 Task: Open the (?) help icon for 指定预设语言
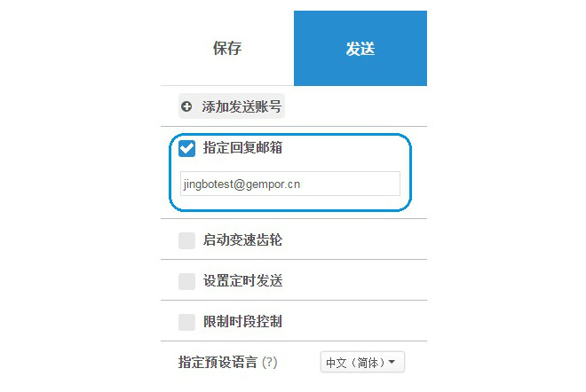click(x=269, y=362)
